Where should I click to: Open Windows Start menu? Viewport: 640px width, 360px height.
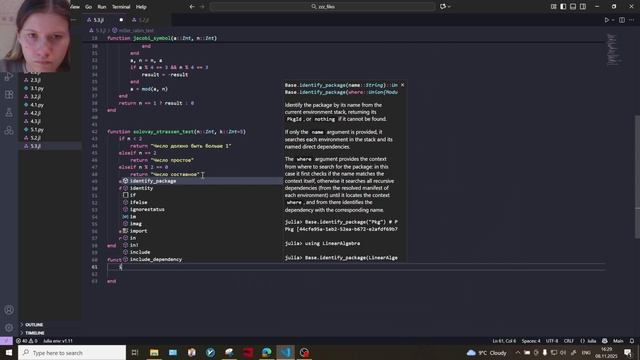click(9, 352)
